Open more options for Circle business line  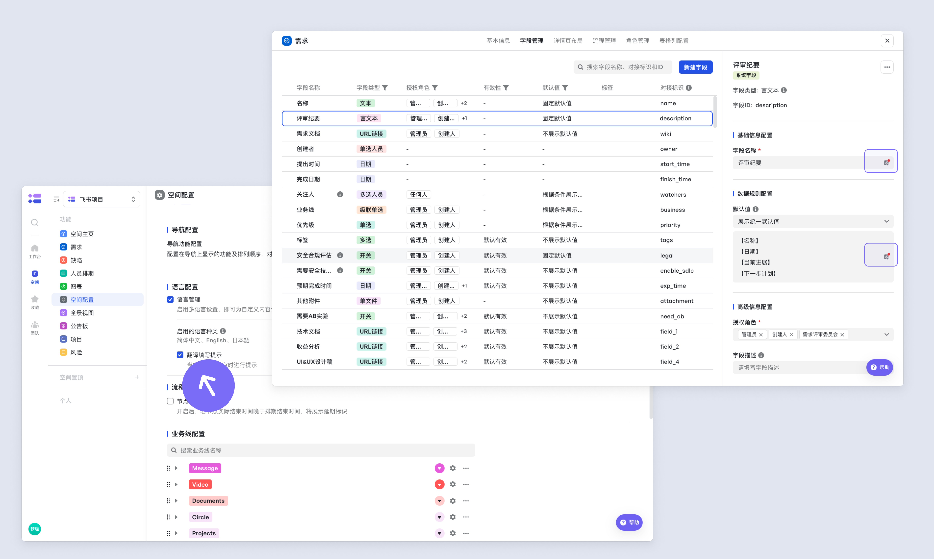point(466,517)
